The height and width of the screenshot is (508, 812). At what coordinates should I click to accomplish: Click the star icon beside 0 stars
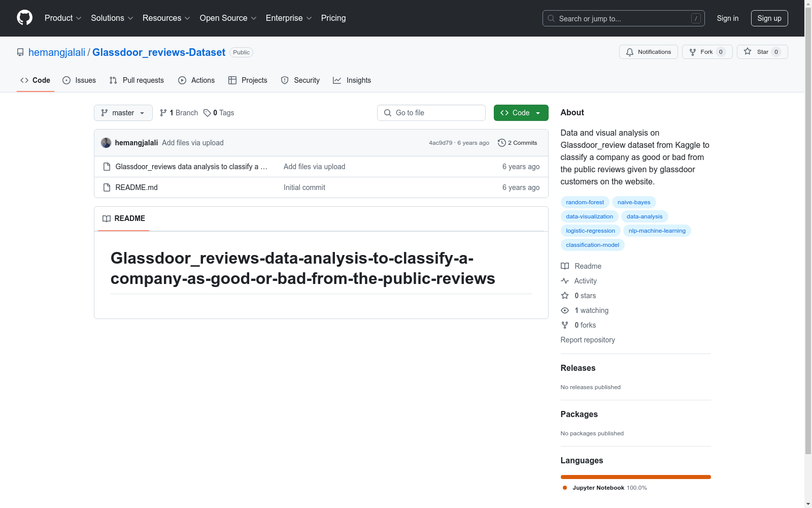(565, 296)
